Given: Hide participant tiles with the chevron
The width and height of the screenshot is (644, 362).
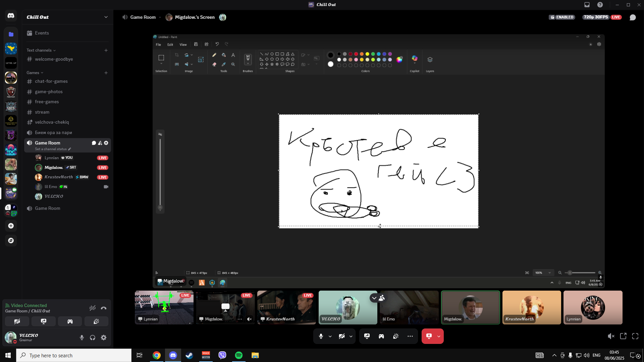Looking at the screenshot, I should (x=374, y=298).
